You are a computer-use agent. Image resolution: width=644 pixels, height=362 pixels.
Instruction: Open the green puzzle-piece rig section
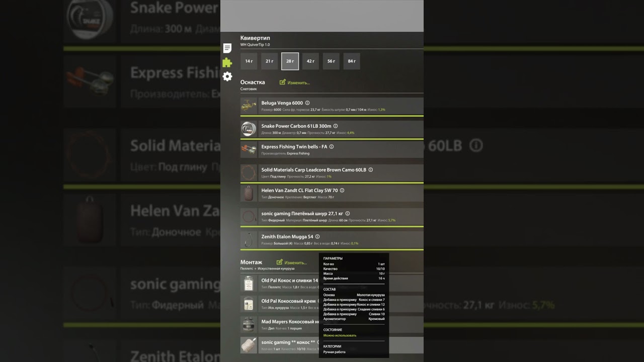tap(227, 62)
